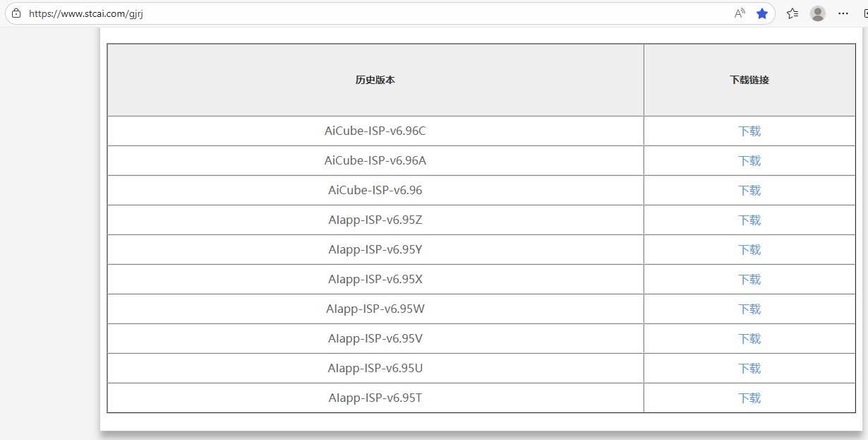
Task: Download AIapp-ISP-v6.95V
Action: pyautogui.click(x=749, y=339)
